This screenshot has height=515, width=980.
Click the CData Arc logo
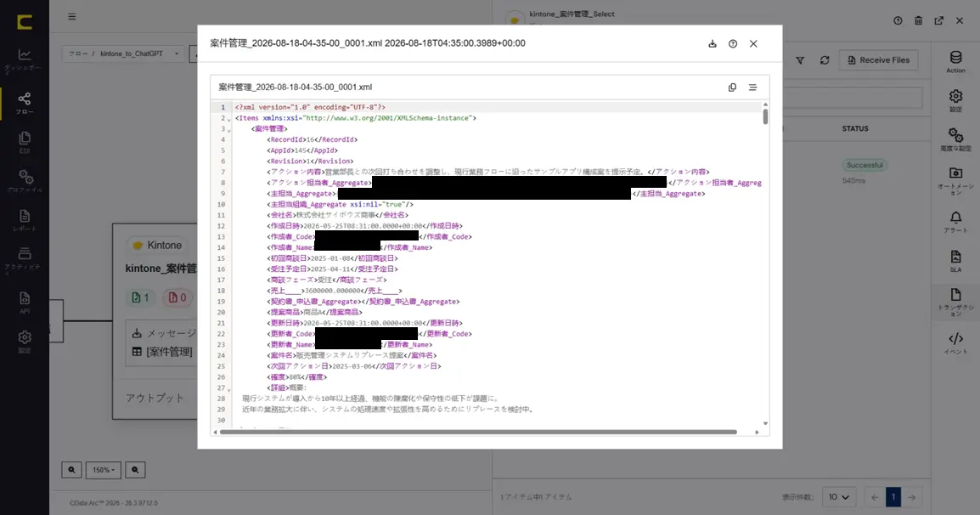pos(25,22)
